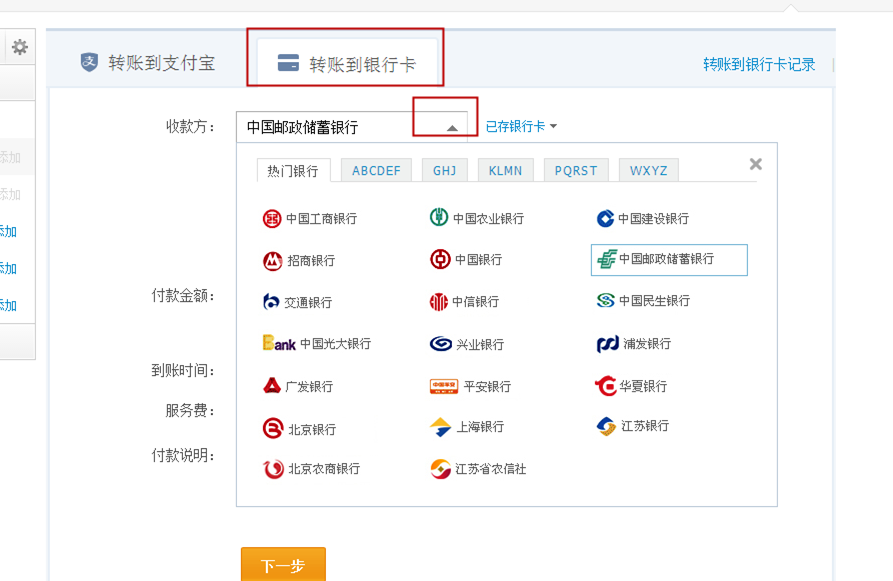The height and width of the screenshot is (581, 893).
Task: Click the 上海银行 logo icon
Action: point(441,427)
